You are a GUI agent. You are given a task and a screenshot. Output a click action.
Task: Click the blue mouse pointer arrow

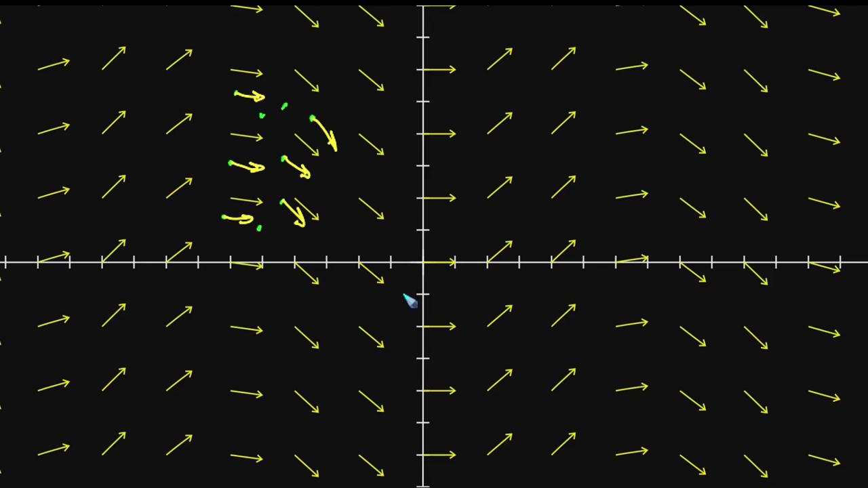pos(410,301)
